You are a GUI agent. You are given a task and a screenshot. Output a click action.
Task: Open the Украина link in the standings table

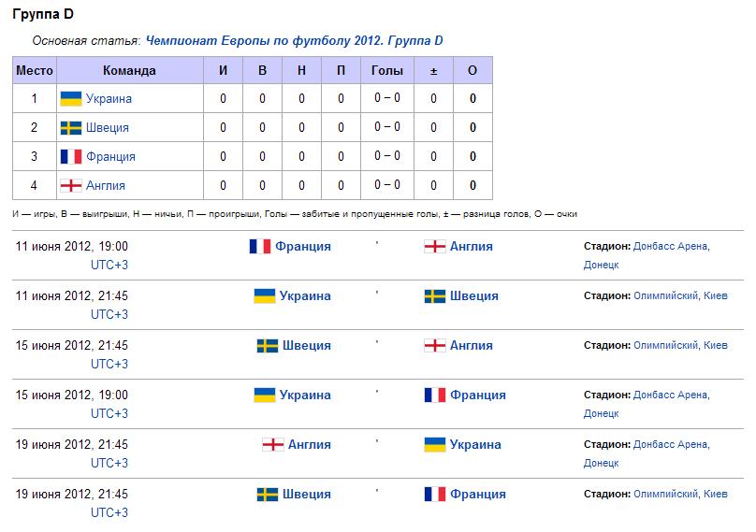(109, 98)
